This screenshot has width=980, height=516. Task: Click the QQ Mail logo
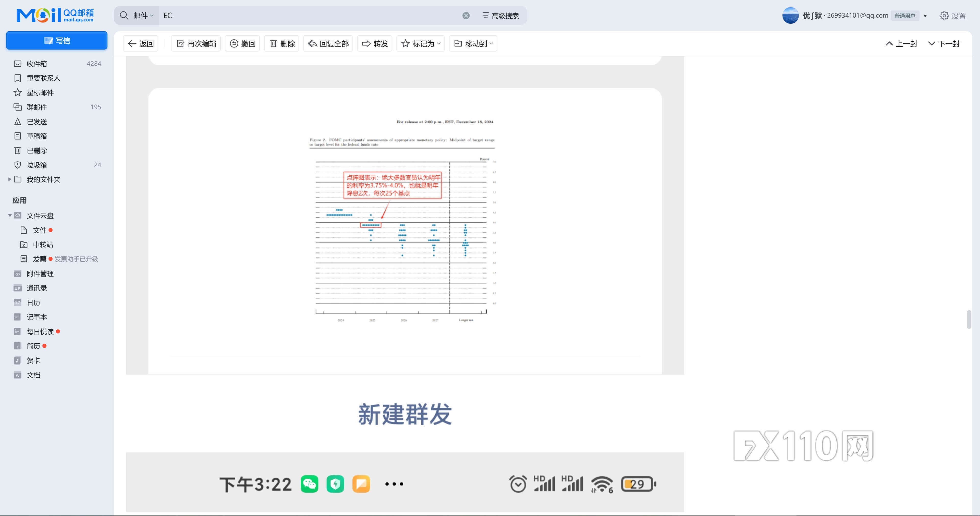click(x=55, y=15)
